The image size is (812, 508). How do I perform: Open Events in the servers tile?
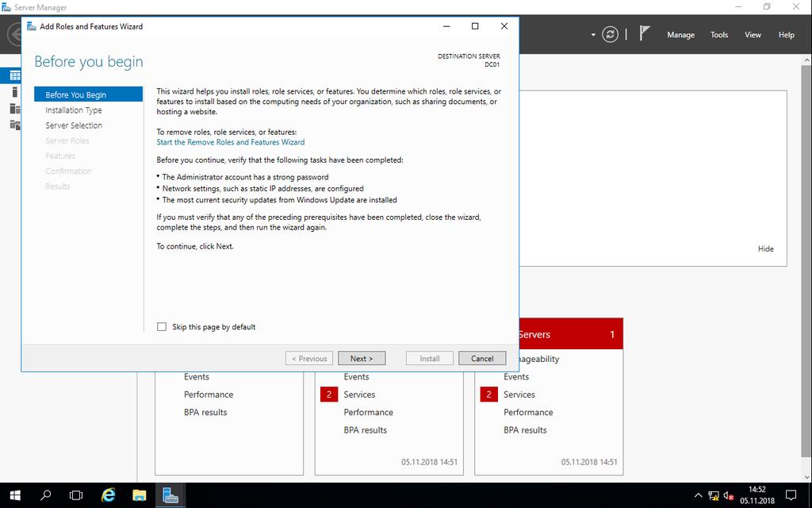(x=516, y=377)
